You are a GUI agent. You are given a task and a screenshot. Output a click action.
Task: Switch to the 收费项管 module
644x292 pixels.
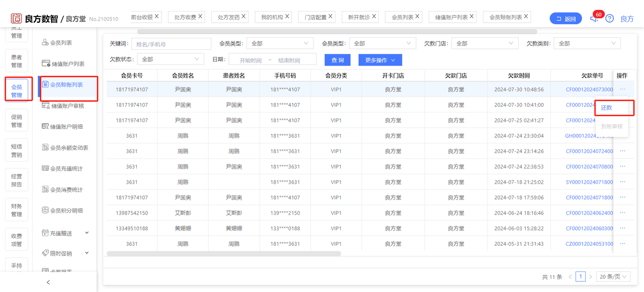coord(17,240)
